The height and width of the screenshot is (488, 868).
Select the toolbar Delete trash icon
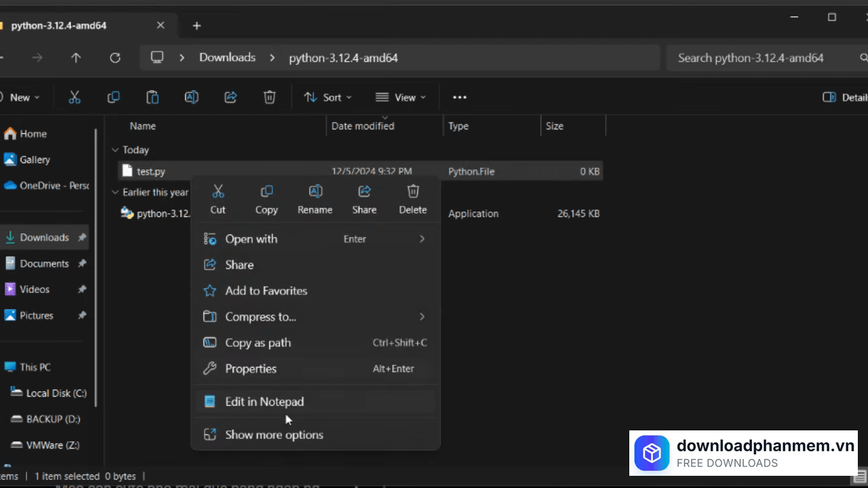[270, 98]
